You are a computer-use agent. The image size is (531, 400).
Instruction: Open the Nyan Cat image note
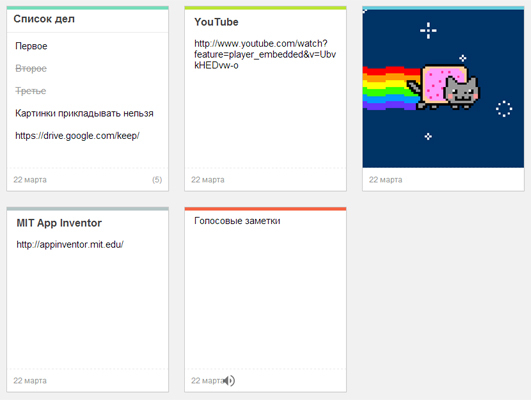click(x=443, y=88)
